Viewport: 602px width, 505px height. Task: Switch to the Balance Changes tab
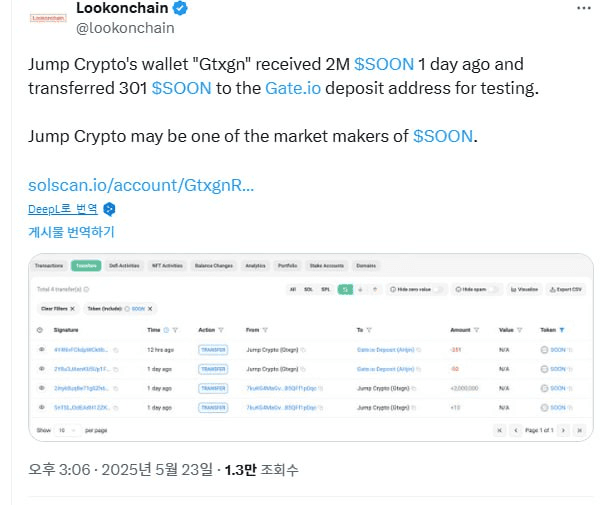click(x=214, y=266)
